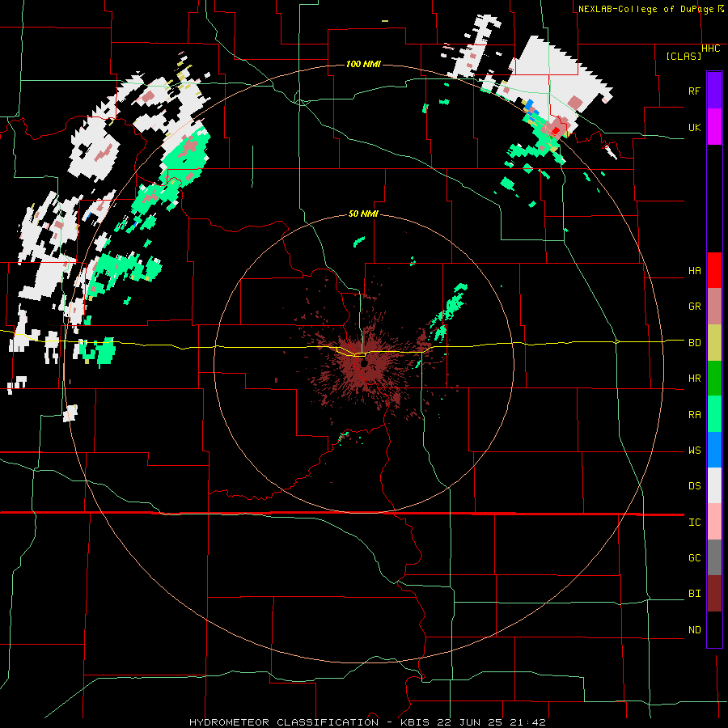
Task: Click the [CLAS] unit label
Action: pyautogui.click(x=684, y=56)
